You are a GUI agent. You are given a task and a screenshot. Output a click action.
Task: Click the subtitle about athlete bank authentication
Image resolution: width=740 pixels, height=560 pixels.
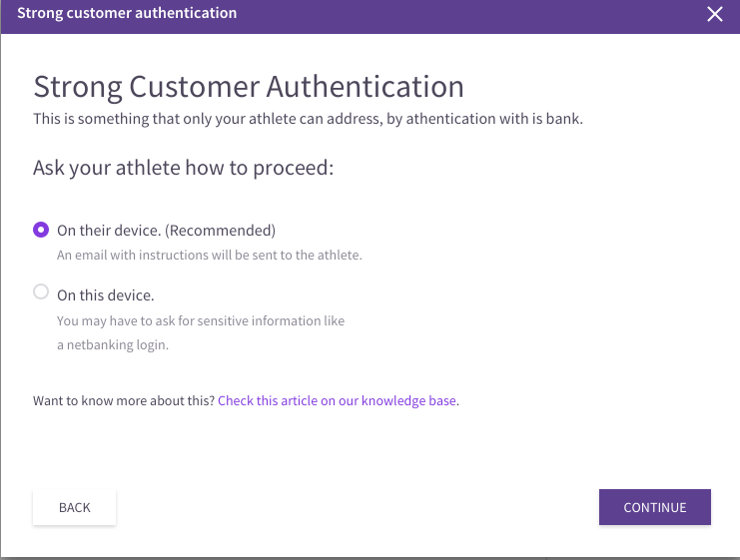[x=309, y=119]
